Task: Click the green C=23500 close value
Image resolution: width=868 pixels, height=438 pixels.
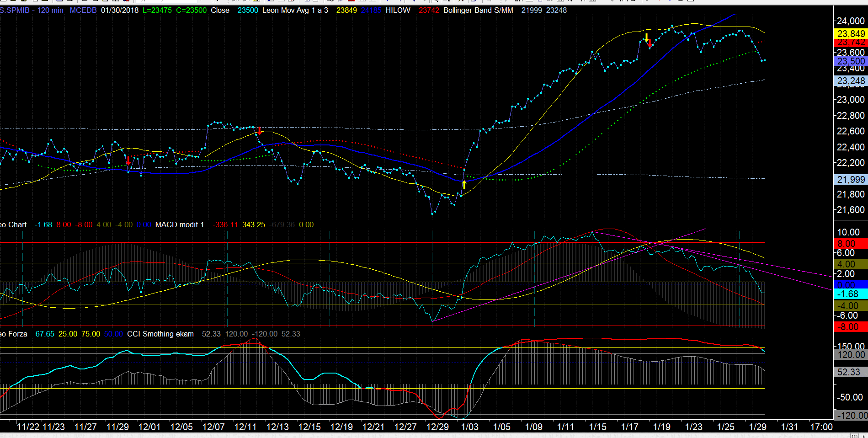Action: click(191, 10)
